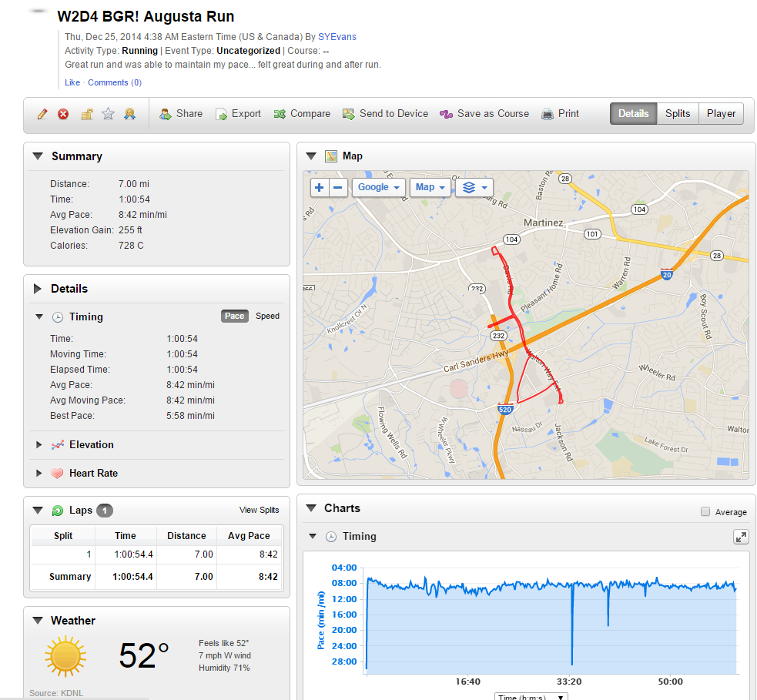Switch Timing display to Speed

click(x=267, y=317)
